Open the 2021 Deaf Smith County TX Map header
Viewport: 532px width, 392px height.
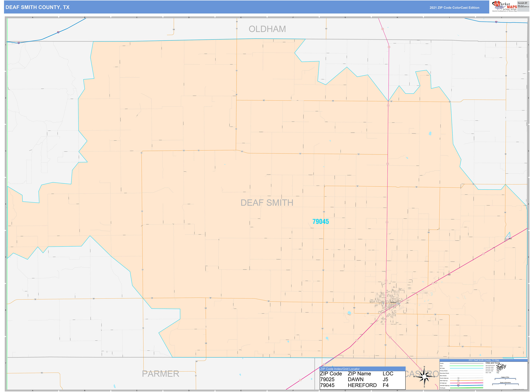point(484,360)
